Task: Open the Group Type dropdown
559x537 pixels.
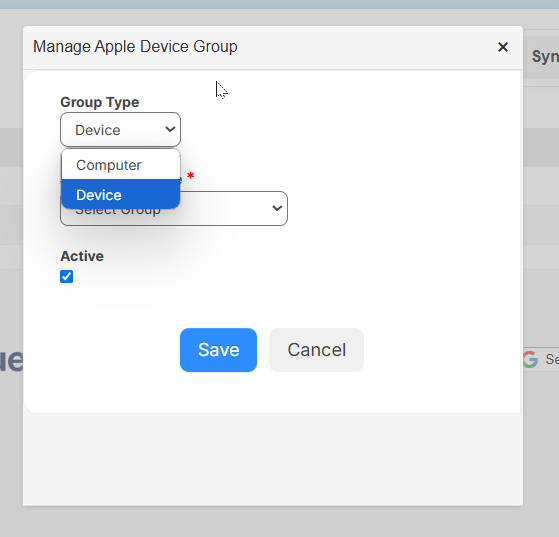Action: [120, 129]
